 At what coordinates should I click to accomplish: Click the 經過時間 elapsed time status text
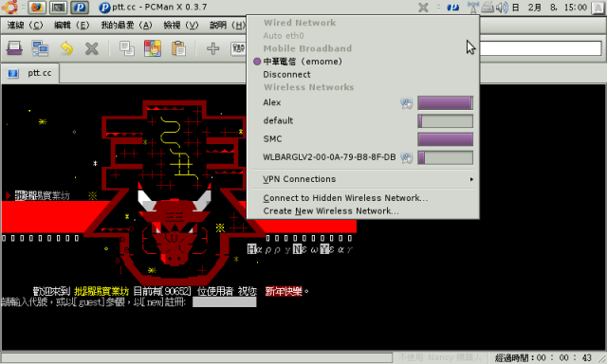543,357
